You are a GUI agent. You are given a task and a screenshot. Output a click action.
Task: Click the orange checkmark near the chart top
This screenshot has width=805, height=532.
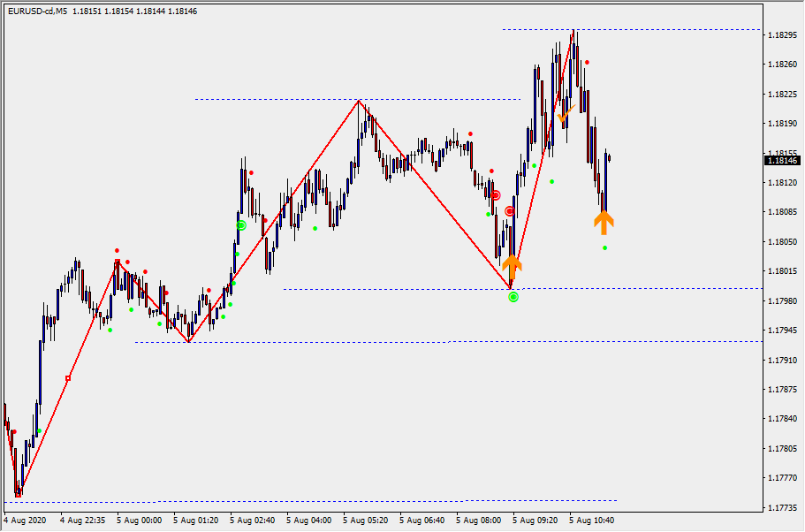[566, 114]
